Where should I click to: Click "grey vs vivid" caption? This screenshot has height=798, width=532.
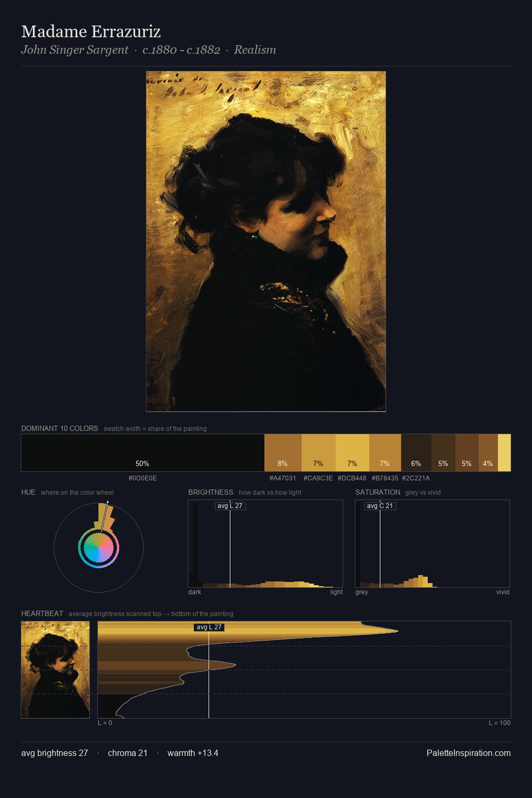click(x=423, y=493)
